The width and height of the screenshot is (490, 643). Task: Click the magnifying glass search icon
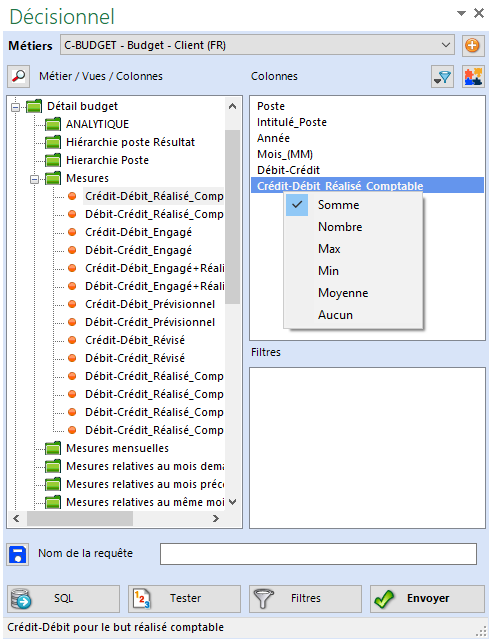click(x=18, y=76)
